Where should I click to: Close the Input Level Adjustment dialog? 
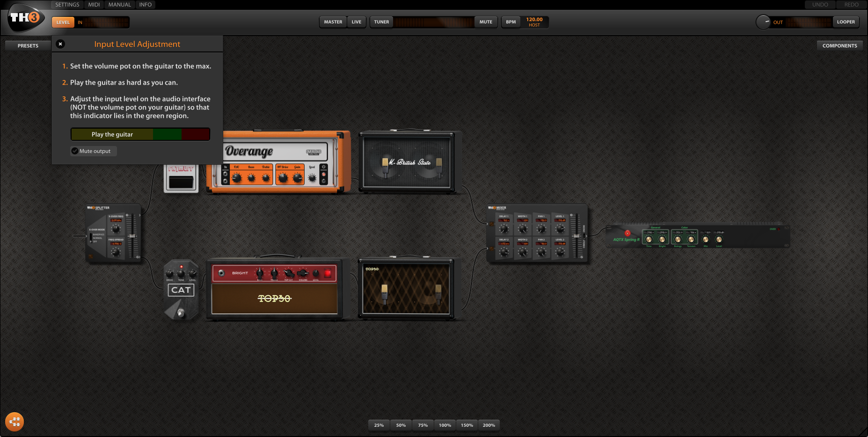click(60, 44)
